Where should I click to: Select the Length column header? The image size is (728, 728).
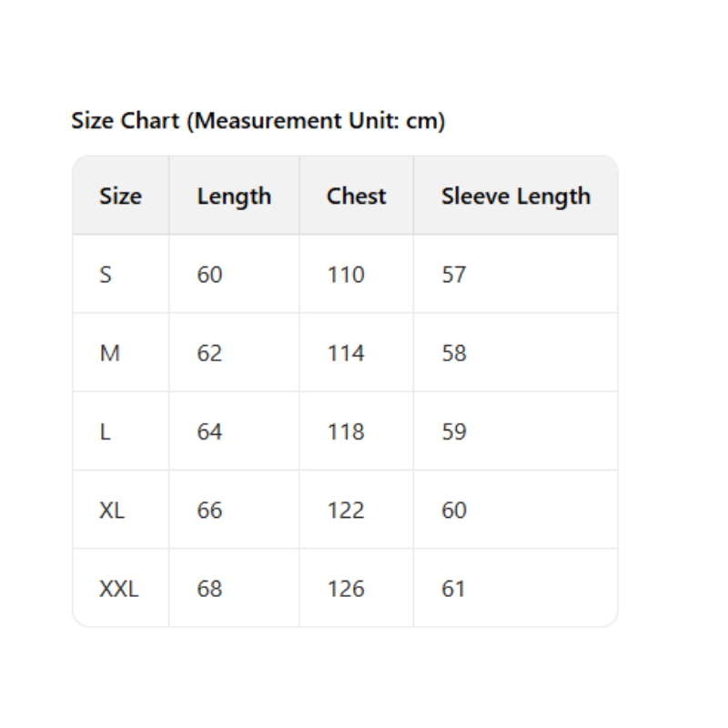234,197
